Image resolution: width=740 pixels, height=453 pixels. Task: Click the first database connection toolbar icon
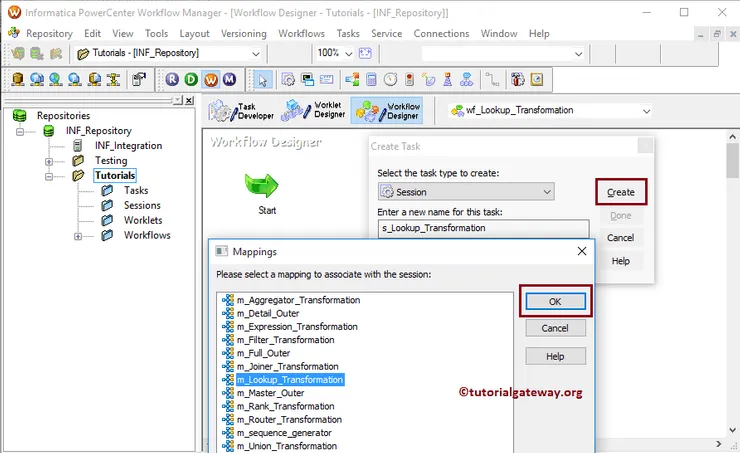tap(18, 79)
